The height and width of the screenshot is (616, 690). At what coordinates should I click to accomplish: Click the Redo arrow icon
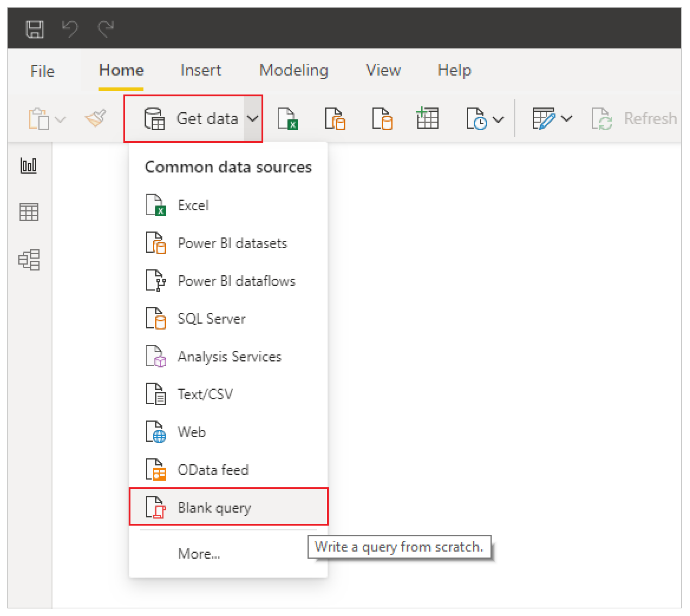tap(106, 29)
